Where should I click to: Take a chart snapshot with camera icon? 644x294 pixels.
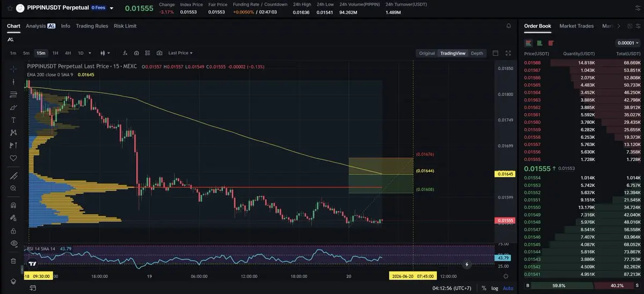[159, 53]
